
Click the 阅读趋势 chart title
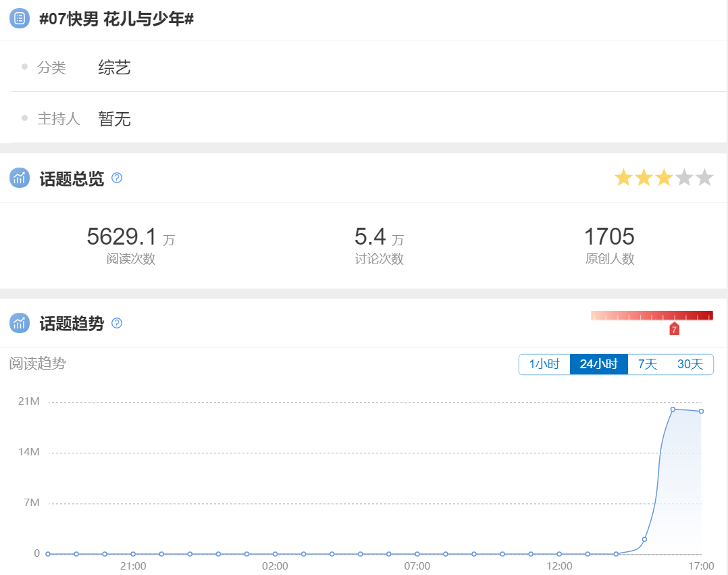[x=38, y=364]
